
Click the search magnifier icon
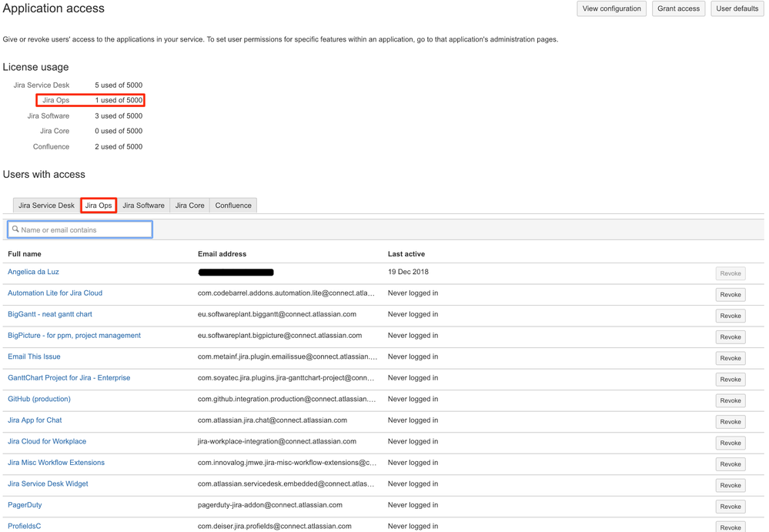[15, 229]
